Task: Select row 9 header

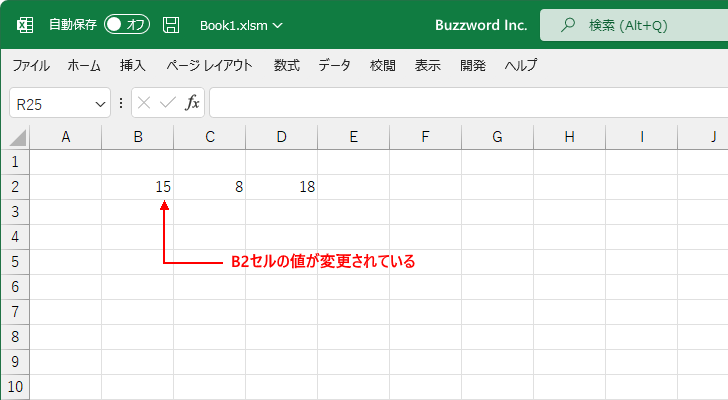Action: (x=15, y=362)
